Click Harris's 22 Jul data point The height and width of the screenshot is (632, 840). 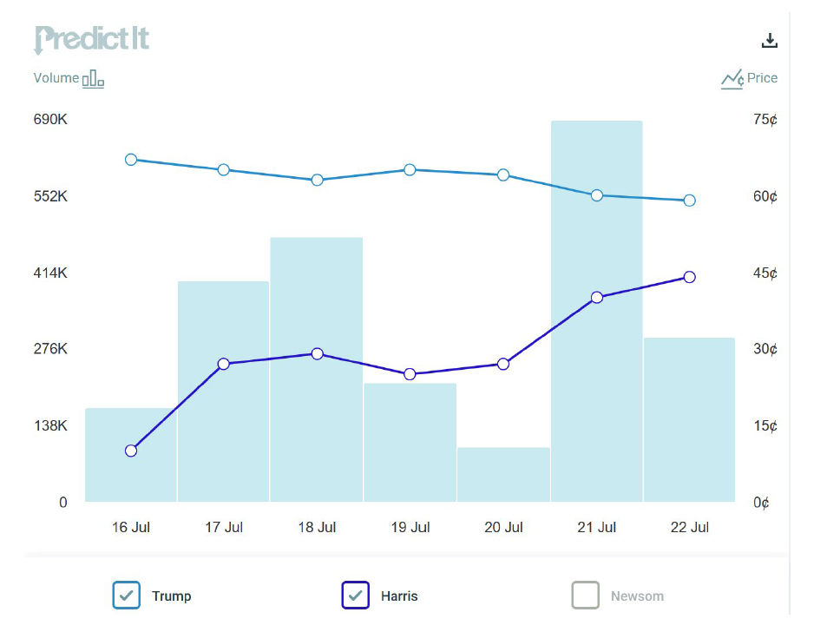coord(689,277)
